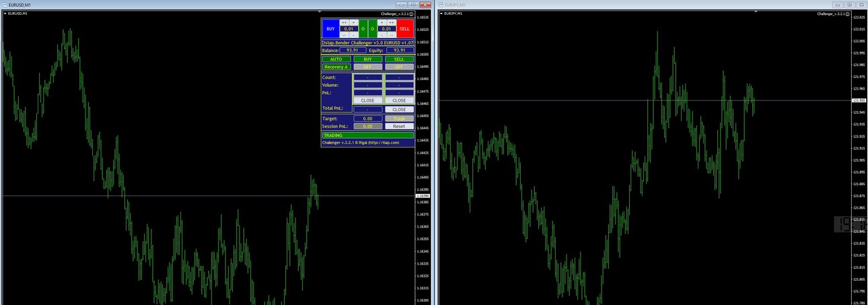
Task: Click the 122.025 price label on EURJPY axis
Action: (859, 18)
